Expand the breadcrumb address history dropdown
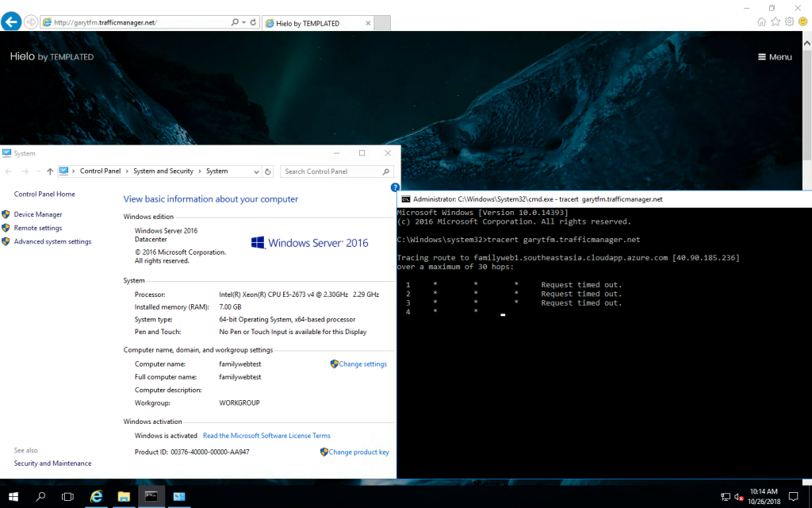Screen dimensions: 812x508 (256, 171)
